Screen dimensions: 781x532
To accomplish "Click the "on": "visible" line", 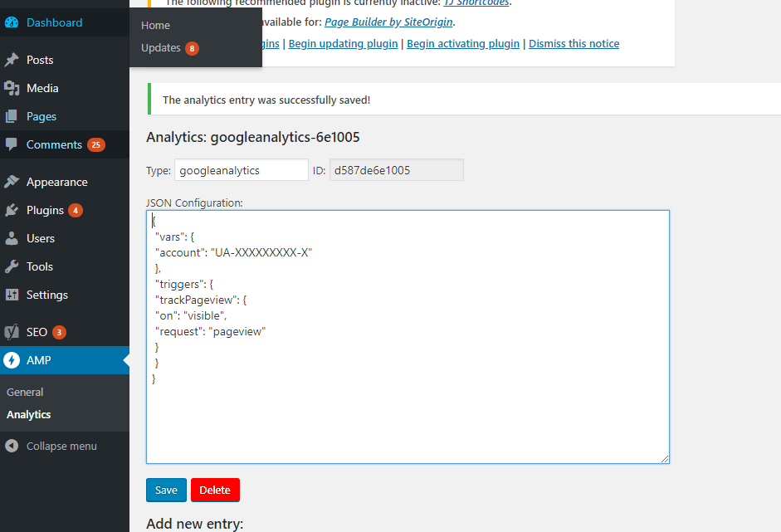I will [x=191, y=316].
